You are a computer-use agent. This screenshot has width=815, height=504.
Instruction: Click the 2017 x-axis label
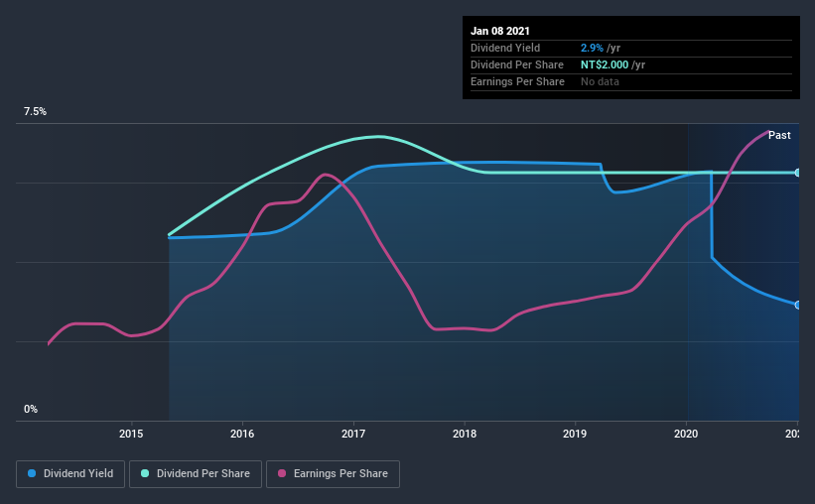353,434
